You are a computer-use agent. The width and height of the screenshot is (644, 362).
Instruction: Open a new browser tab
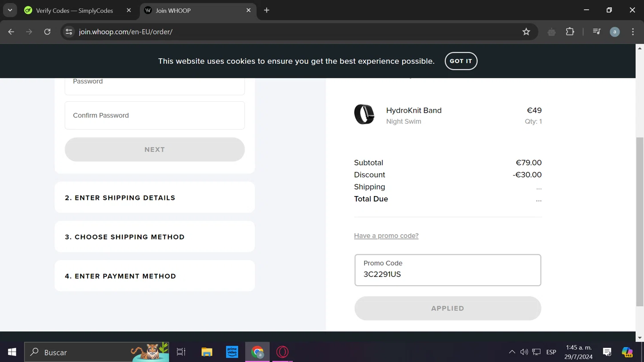tap(267, 10)
